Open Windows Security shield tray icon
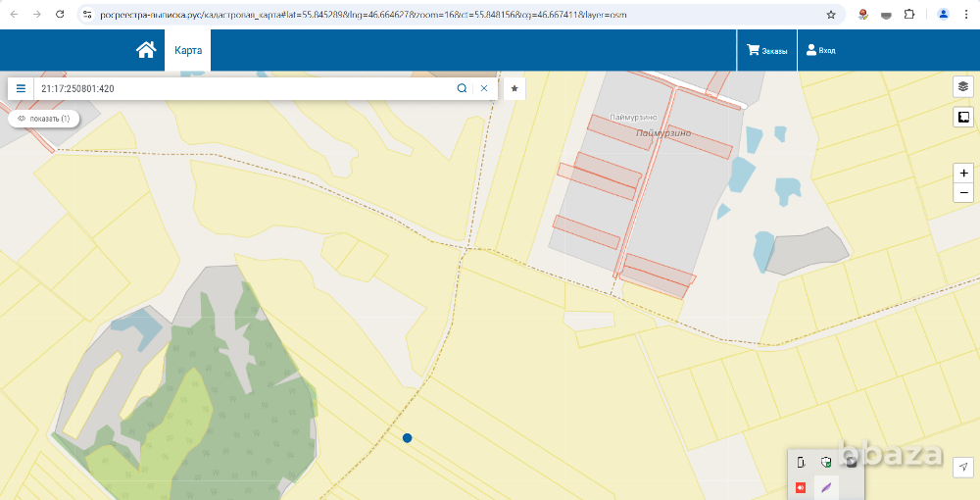Screen dimensions: 980x500 [x=826, y=463]
